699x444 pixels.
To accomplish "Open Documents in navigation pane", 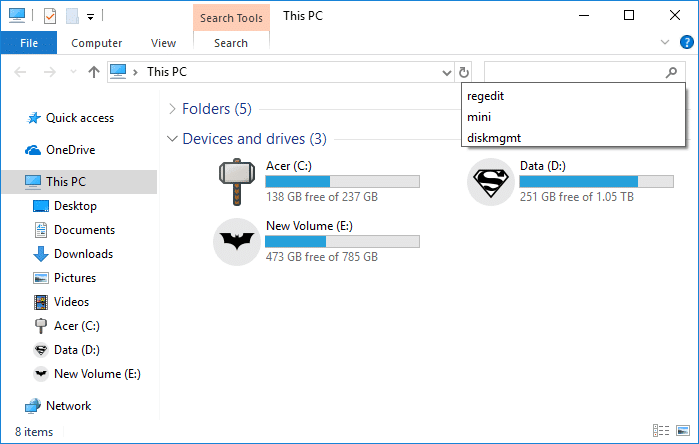I will (84, 230).
